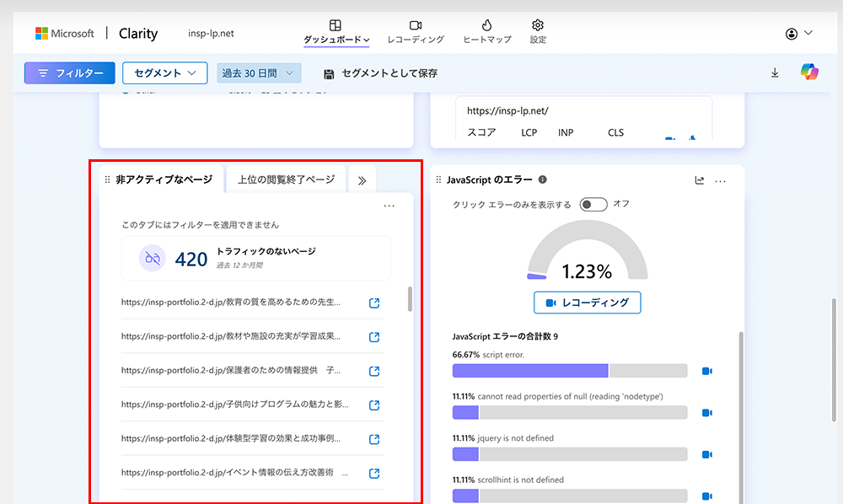View recordings for cannot read properties error

[707, 413]
